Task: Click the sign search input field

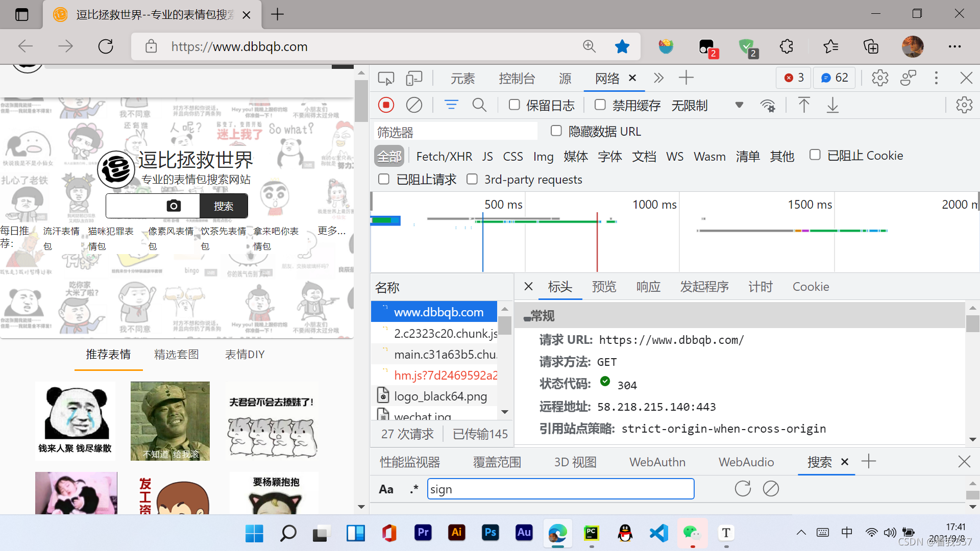Action: pyautogui.click(x=560, y=489)
